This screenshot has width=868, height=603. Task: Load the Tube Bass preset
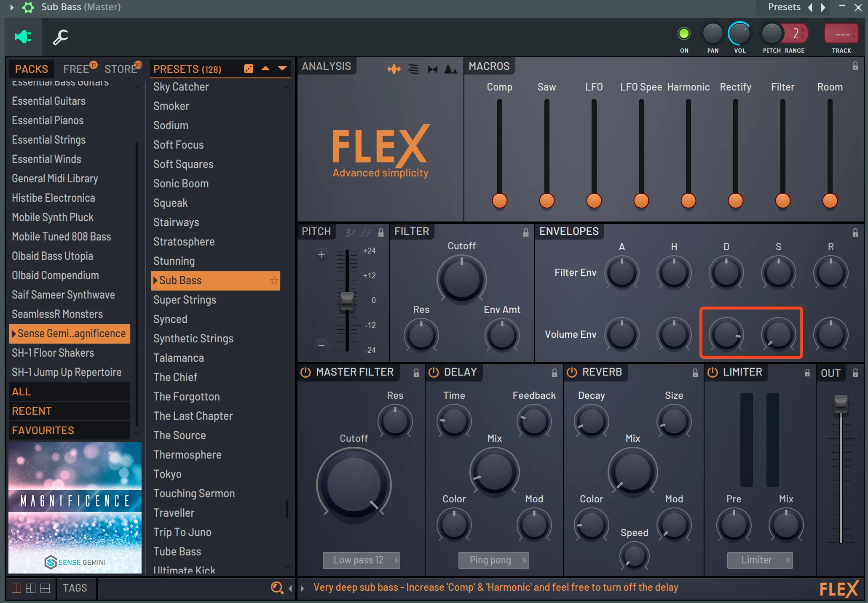pyautogui.click(x=177, y=552)
